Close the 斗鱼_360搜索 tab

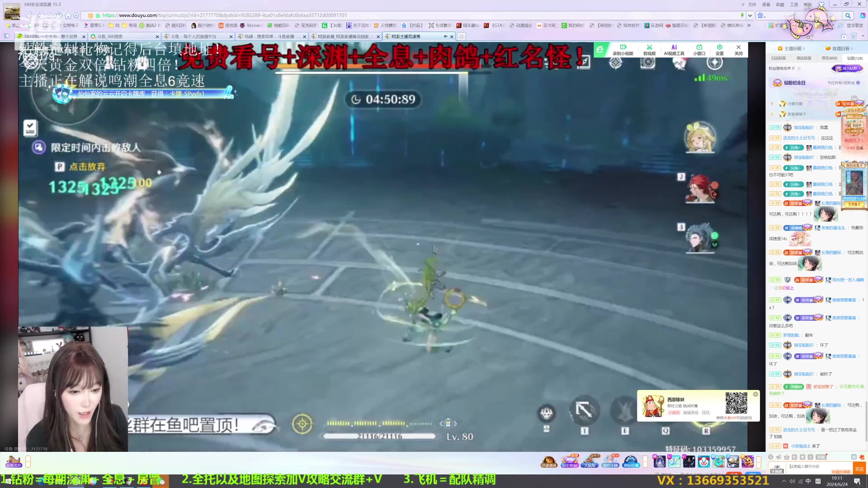coord(157,37)
